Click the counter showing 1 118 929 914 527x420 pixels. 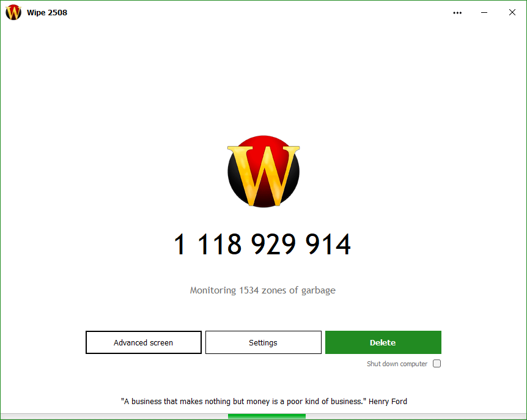pos(263,243)
